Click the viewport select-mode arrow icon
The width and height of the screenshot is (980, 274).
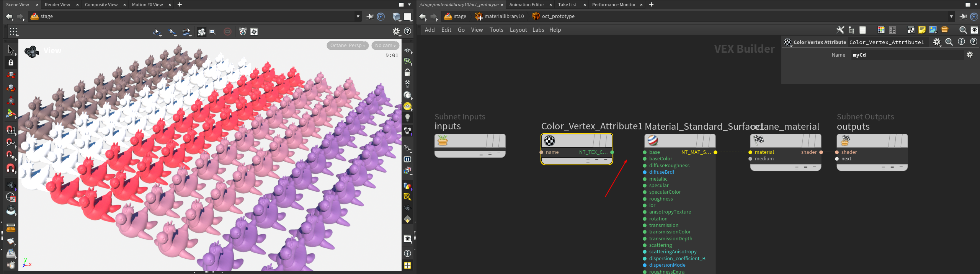tap(157, 32)
